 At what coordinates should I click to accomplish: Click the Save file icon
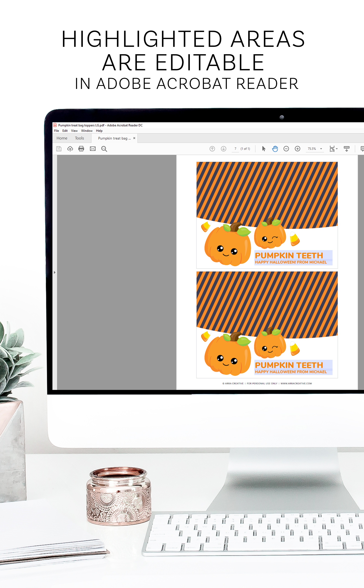point(59,149)
